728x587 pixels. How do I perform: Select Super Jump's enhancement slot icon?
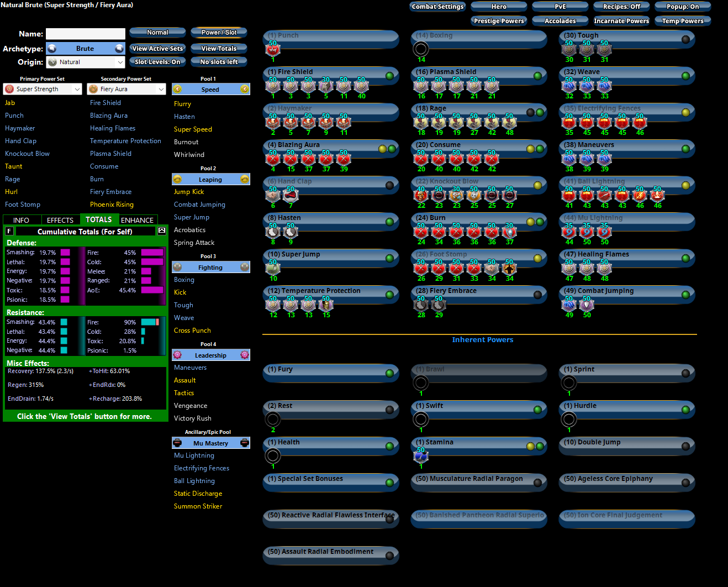[273, 268]
